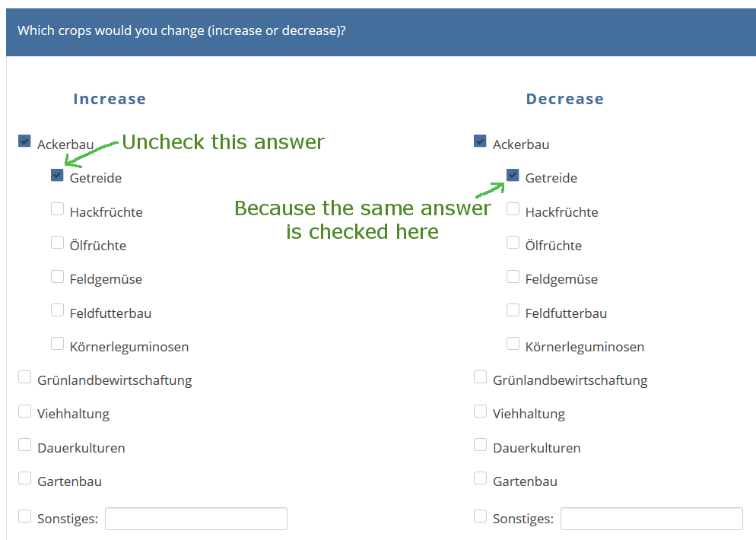Enable Dauerkulturen in Decrease column
The width and height of the screenshot is (756, 540).
[480, 445]
